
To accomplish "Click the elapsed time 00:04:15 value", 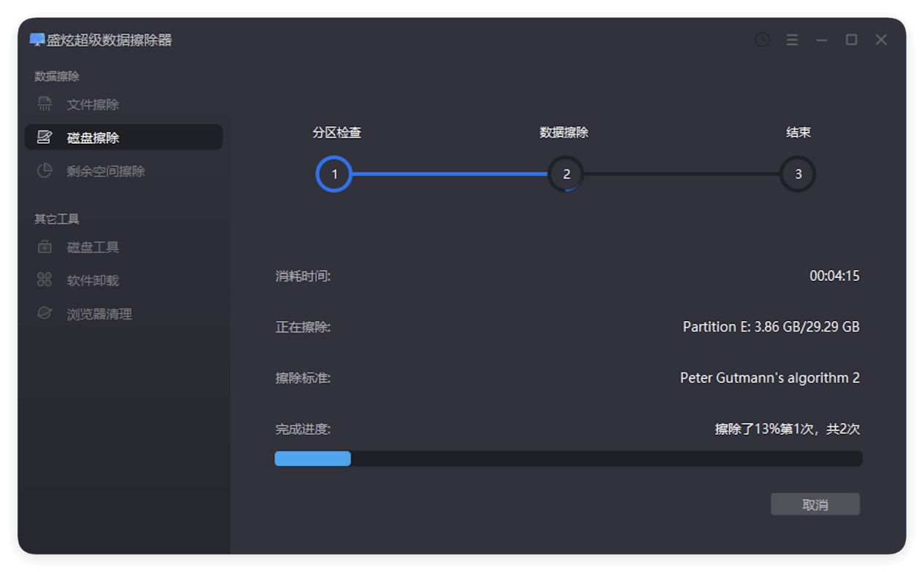I will pyautogui.click(x=834, y=276).
